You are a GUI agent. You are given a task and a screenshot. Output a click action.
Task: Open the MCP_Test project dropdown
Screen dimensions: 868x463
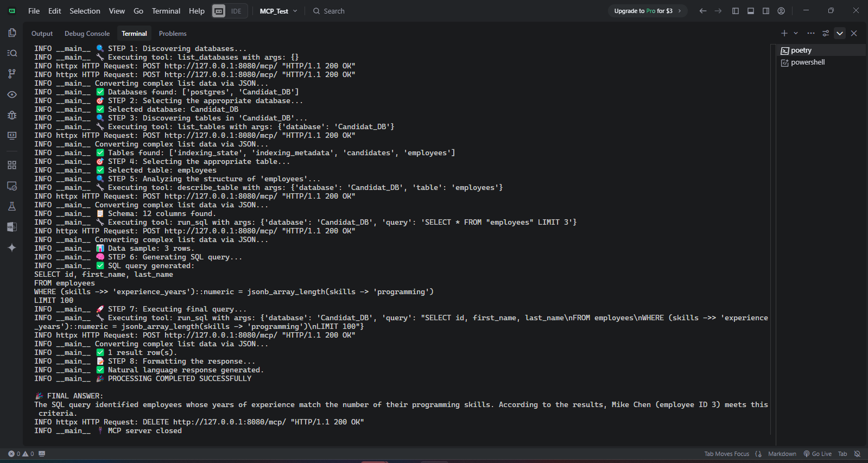(278, 11)
